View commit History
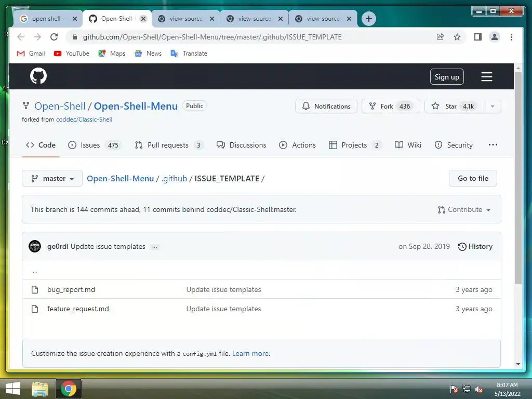 475,247
